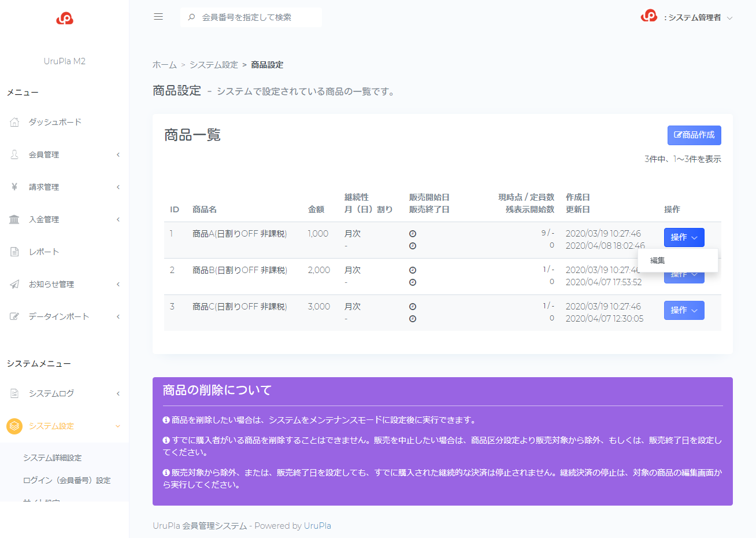756x538 pixels.
Task: Click the sale start clock icon for 商品B
Action: pyautogui.click(x=413, y=270)
